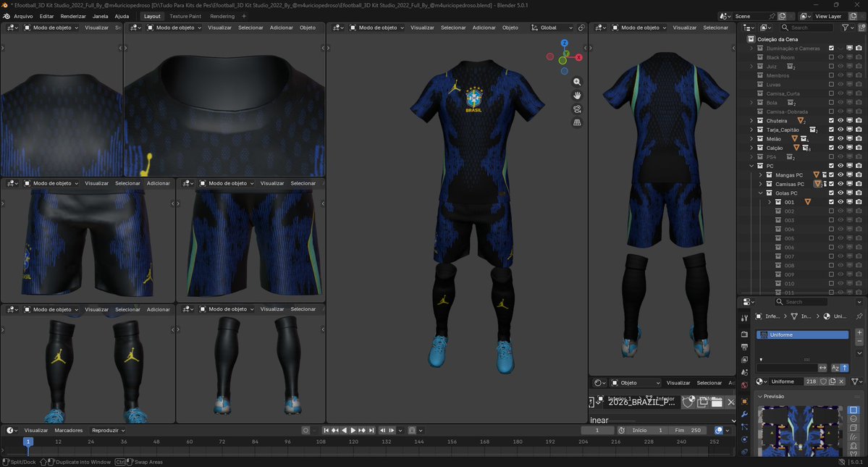Open Render properties tab icon
This screenshot has width=868, height=467.
[744, 335]
